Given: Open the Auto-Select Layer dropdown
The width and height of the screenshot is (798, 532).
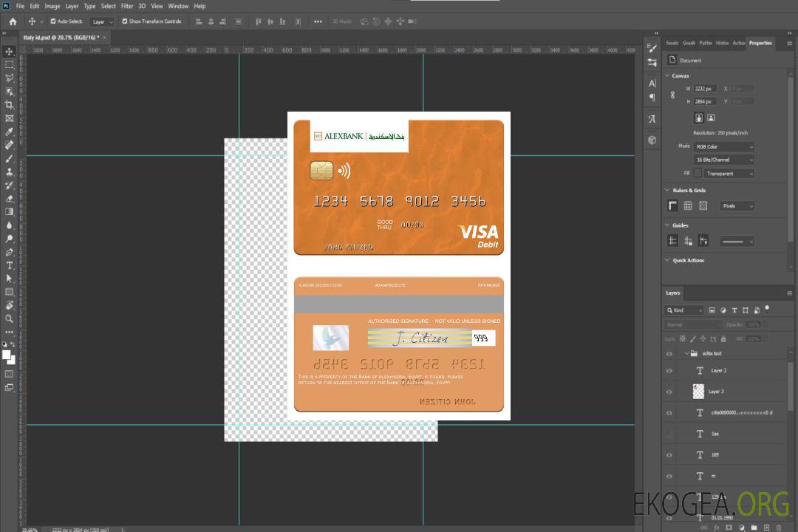Looking at the screenshot, I should coord(102,21).
